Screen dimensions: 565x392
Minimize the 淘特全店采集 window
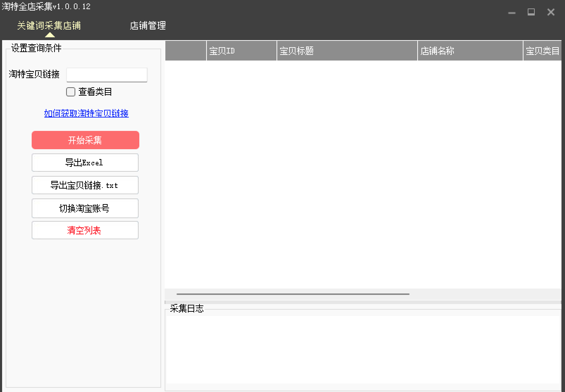[512, 12]
